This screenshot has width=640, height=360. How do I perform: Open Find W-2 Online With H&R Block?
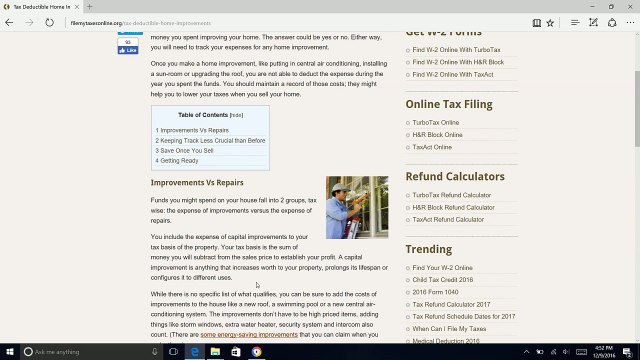click(x=458, y=62)
